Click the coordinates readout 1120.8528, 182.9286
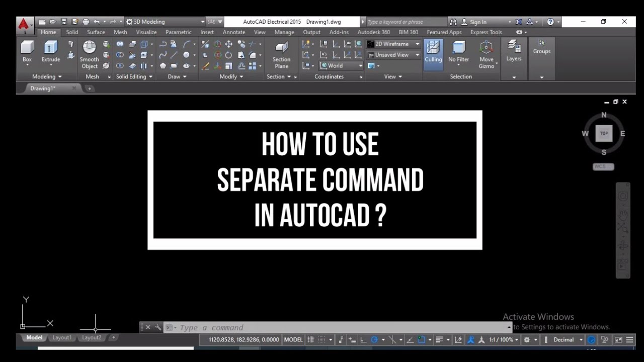644x362 pixels. 244,340
